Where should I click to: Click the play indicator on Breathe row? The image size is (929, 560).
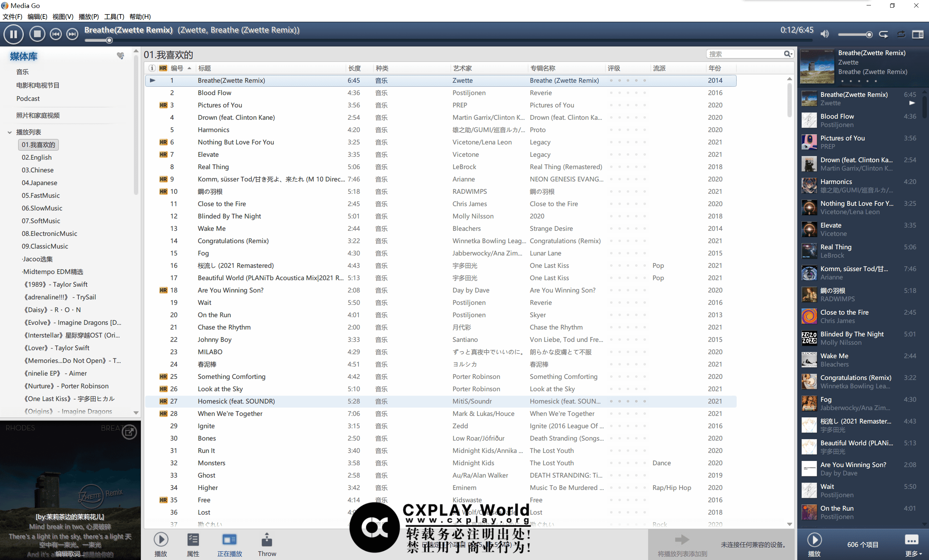pos(152,80)
